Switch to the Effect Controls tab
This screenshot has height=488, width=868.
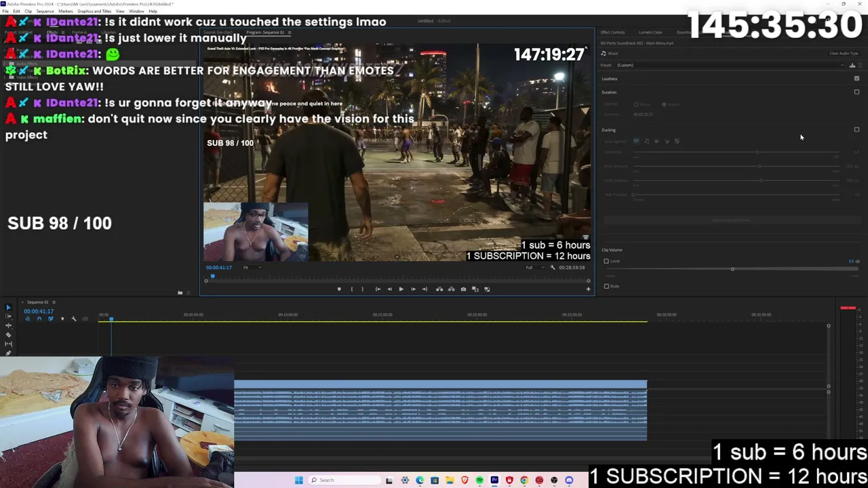612,33
